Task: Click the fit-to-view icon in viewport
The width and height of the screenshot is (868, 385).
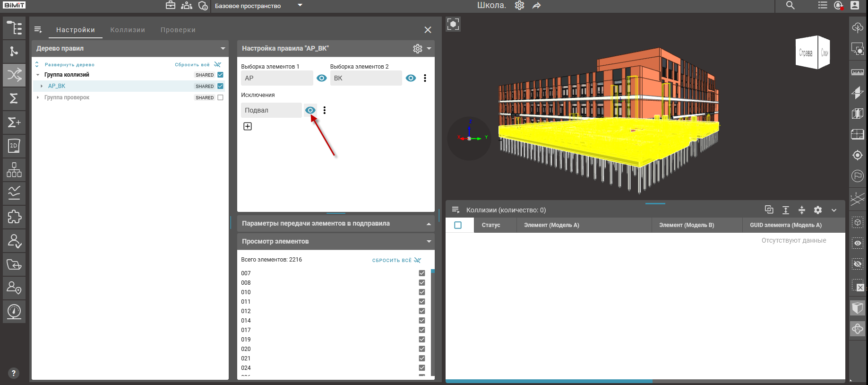Action: (453, 24)
